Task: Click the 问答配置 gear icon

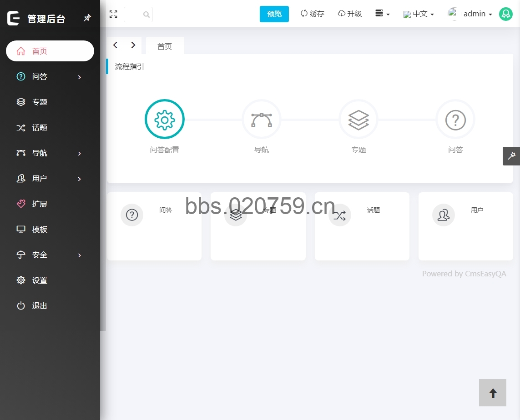Action: click(x=164, y=119)
